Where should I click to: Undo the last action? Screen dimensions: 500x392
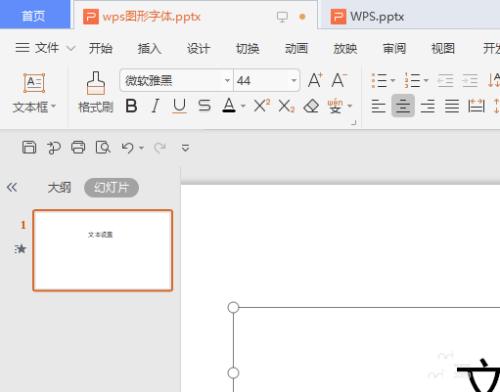pyautogui.click(x=128, y=147)
